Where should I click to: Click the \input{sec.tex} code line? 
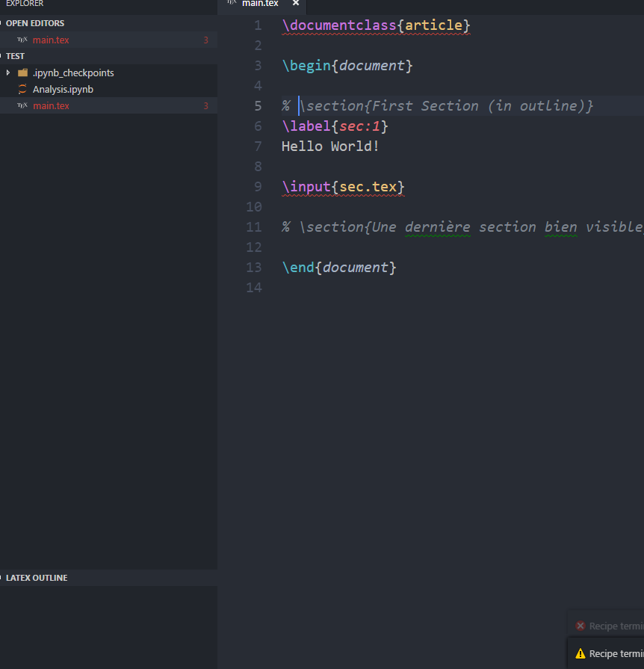pos(343,187)
